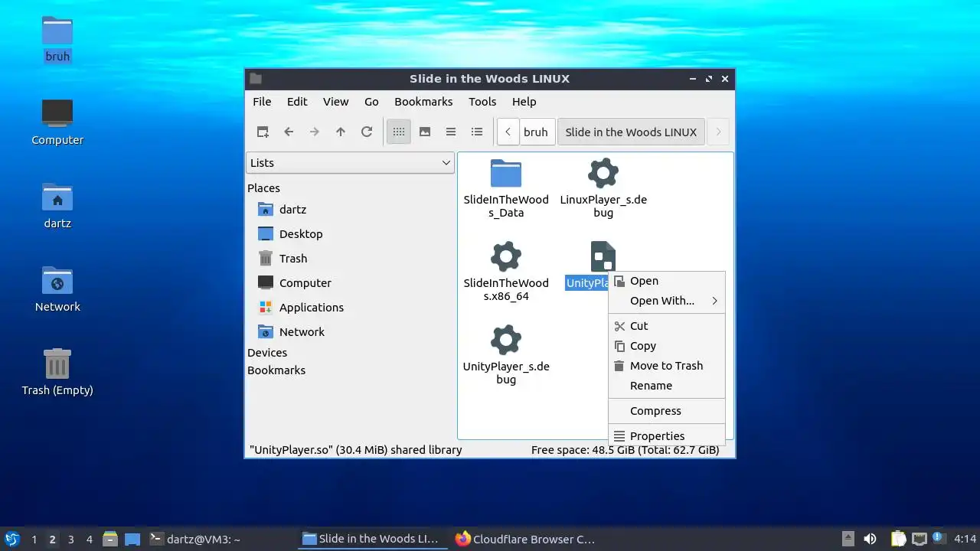The image size is (980, 551).
Task: Expand Open With submenu
Action: pos(666,301)
